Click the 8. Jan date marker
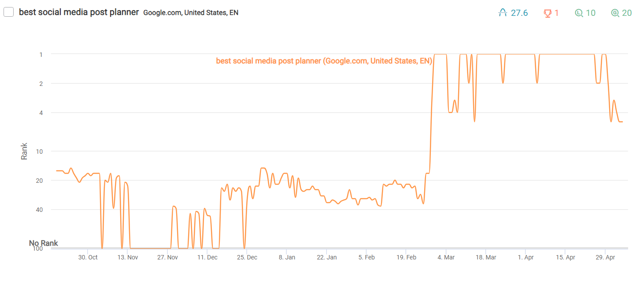Screen dimensions: 644x296 tap(287, 257)
